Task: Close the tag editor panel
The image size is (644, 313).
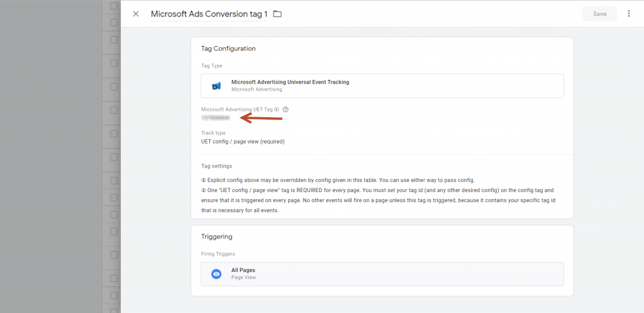Action: (x=136, y=14)
